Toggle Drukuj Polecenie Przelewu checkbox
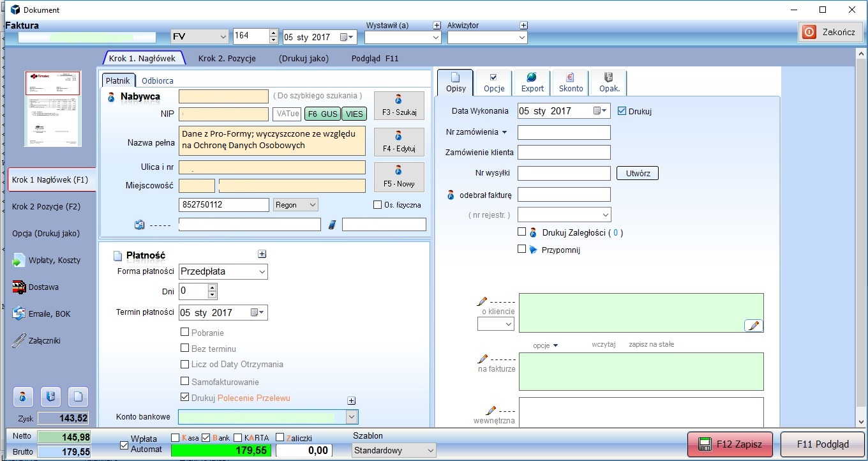 pyautogui.click(x=185, y=397)
